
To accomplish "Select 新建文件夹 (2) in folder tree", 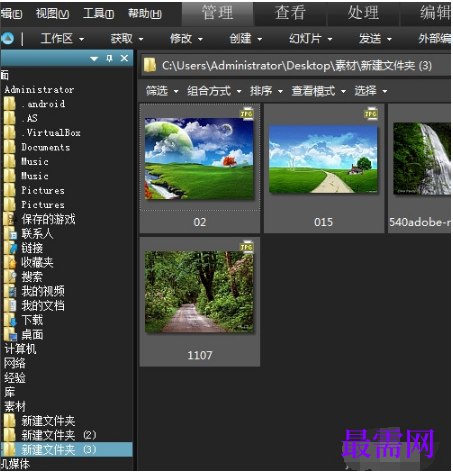I will pyautogui.click(x=58, y=435).
